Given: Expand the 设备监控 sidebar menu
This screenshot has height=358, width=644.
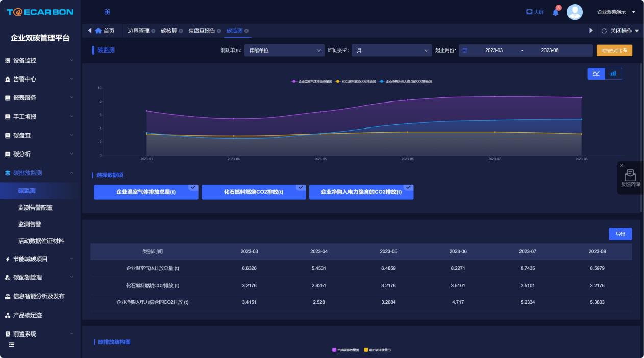Looking at the screenshot, I should pos(40,60).
